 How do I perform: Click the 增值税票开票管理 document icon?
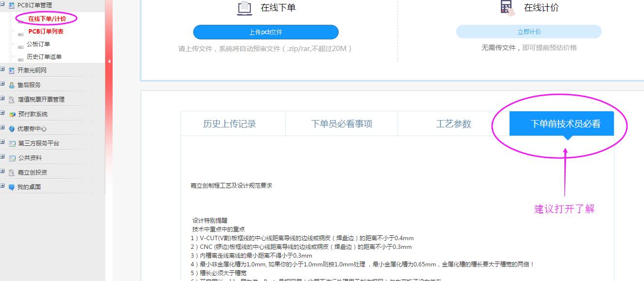coord(12,100)
